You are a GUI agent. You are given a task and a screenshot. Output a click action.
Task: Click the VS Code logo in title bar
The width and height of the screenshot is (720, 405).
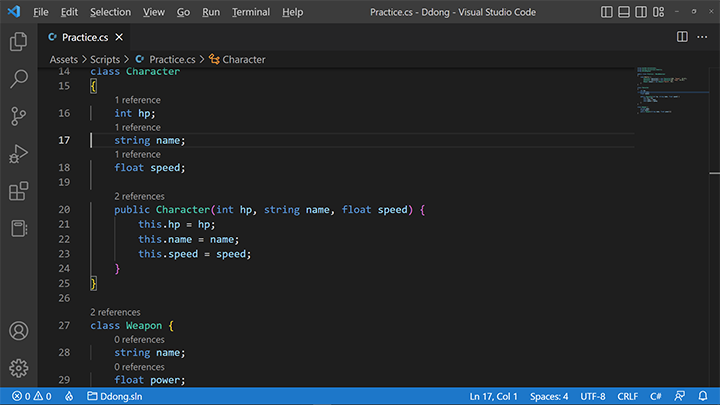point(14,11)
